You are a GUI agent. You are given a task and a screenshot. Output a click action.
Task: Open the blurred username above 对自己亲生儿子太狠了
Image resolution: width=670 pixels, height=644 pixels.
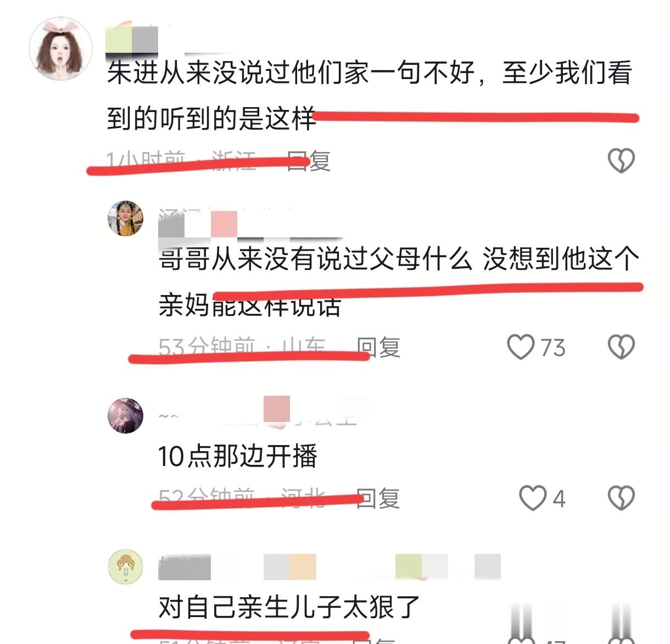tap(330, 567)
